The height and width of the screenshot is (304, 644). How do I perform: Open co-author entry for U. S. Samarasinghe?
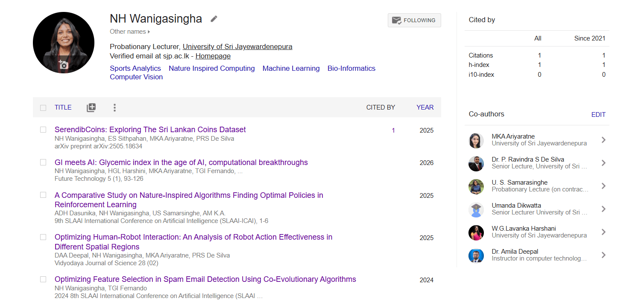pos(603,186)
